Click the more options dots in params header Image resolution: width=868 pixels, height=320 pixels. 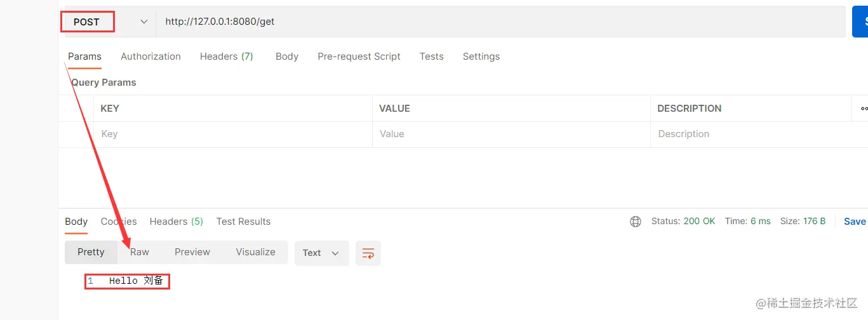coord(864,109)
